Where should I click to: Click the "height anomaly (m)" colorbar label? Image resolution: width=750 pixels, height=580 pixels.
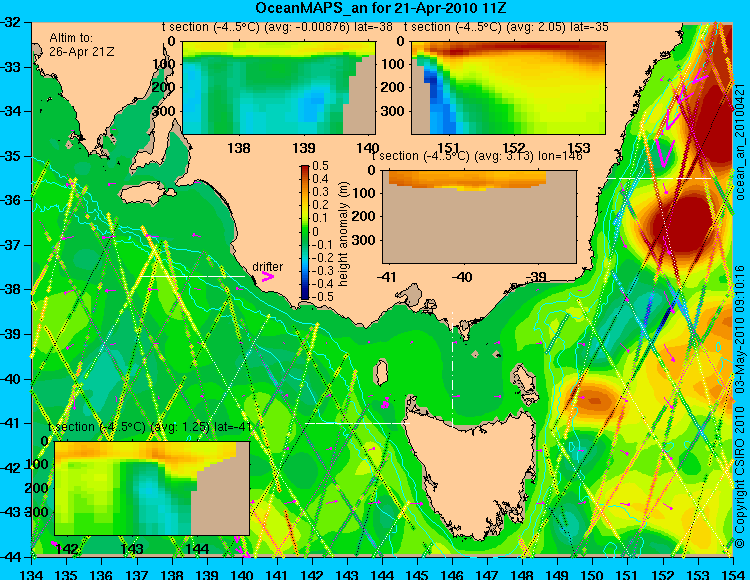coord(344,234)
